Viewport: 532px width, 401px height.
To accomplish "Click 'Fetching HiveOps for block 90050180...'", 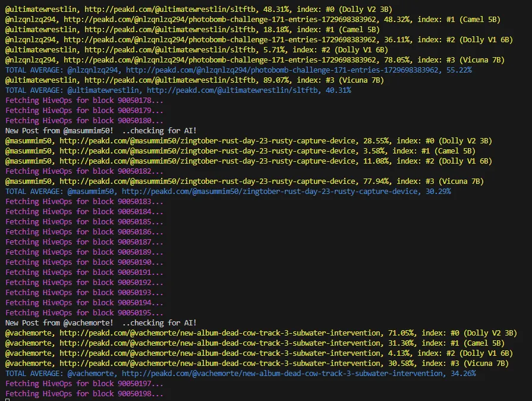I will 84,121.
